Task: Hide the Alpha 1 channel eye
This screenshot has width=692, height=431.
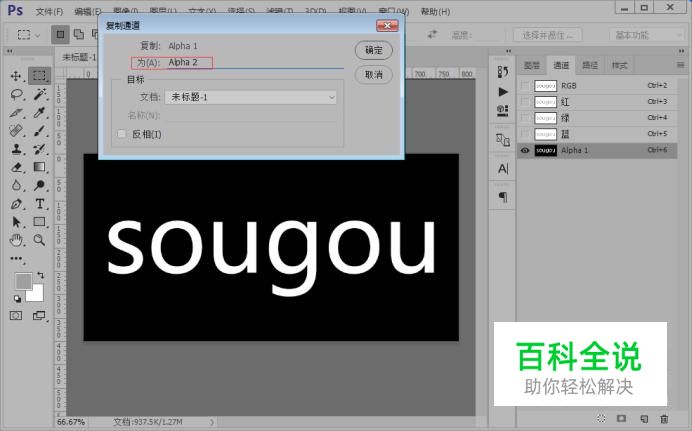Action: (x=525, y=150)
